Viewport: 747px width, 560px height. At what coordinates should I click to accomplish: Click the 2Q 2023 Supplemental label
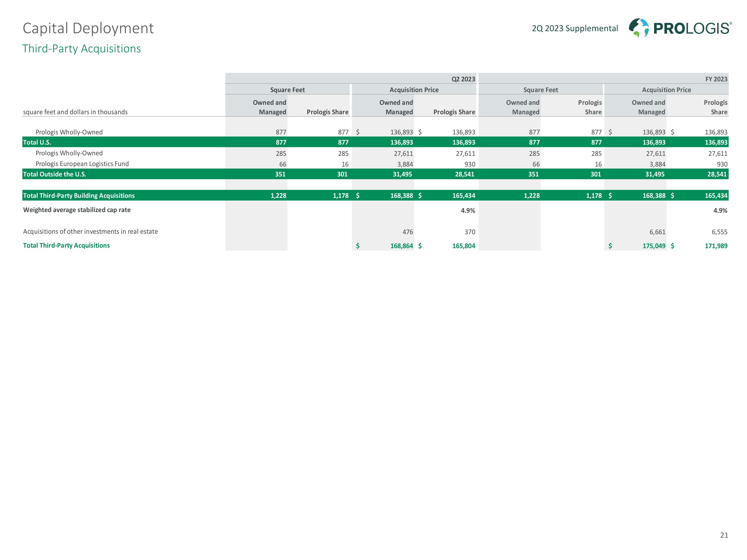point(575,29)
